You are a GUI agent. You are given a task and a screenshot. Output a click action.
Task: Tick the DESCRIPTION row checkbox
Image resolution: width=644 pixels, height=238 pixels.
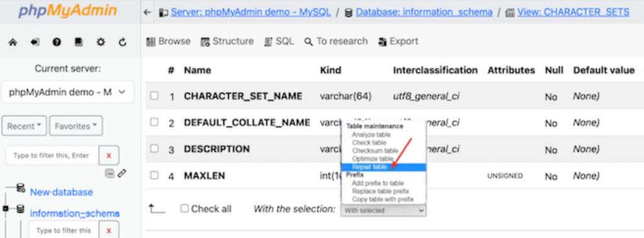[154, 149]
